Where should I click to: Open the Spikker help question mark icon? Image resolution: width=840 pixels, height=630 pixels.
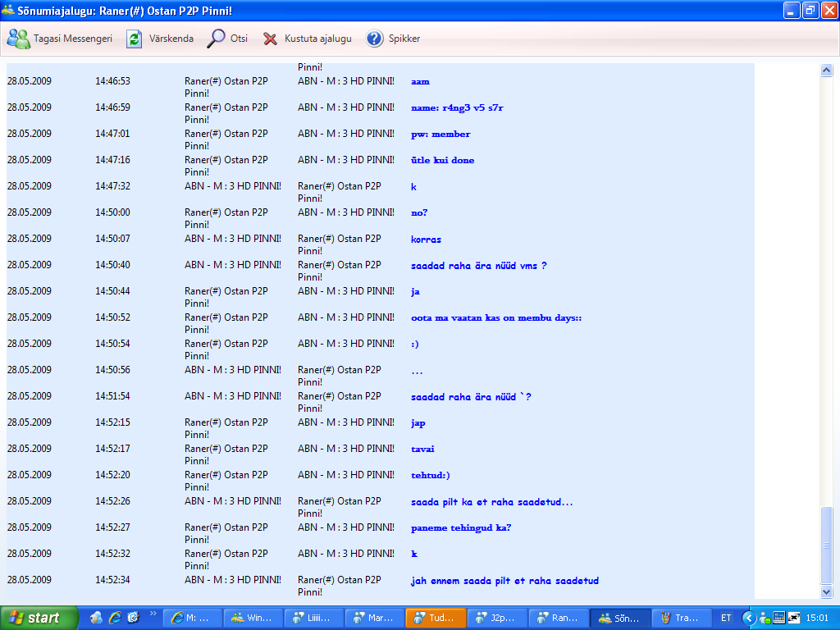point(375,39)
